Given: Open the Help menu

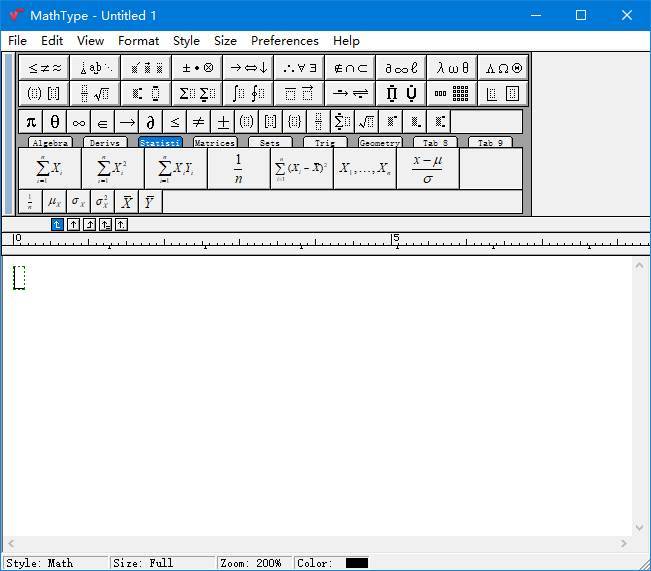Looking at the screenshot, I should coord(346,41).
